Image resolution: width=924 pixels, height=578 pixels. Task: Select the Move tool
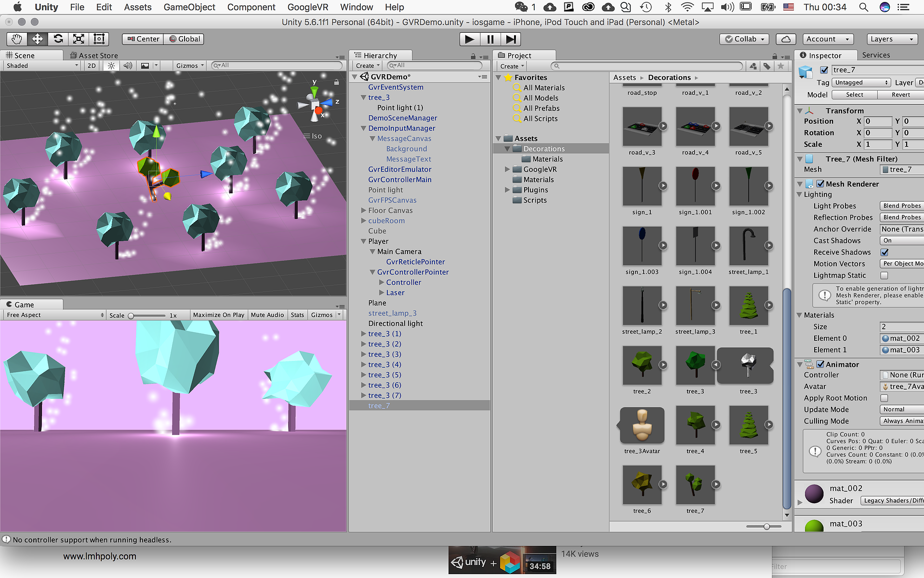coord(38,39)
